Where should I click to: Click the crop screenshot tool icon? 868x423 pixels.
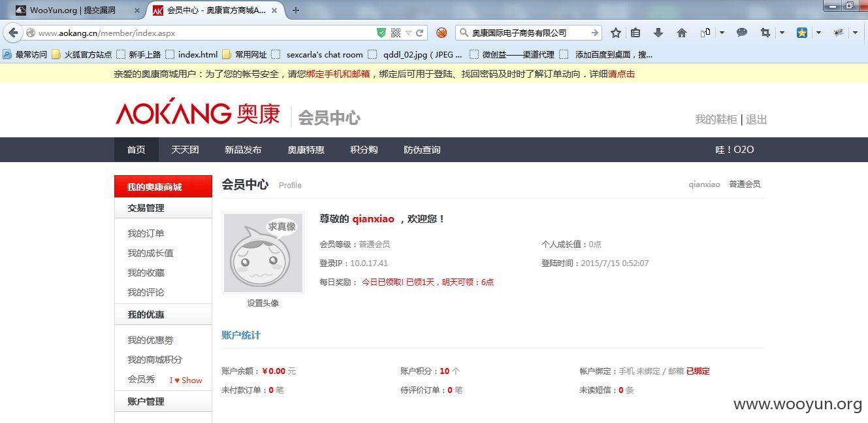pos(765,33)
